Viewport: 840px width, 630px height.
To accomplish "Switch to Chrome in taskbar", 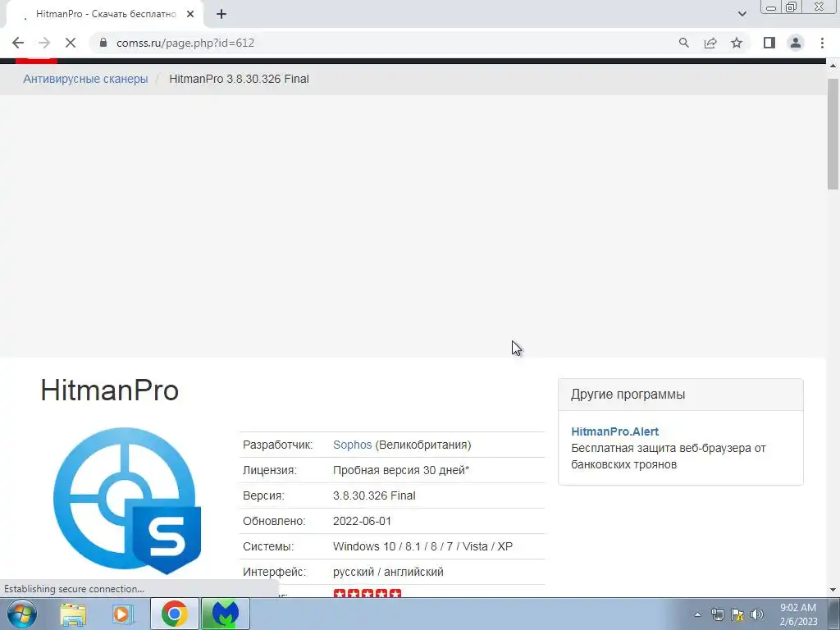I will tap(174, 614).
